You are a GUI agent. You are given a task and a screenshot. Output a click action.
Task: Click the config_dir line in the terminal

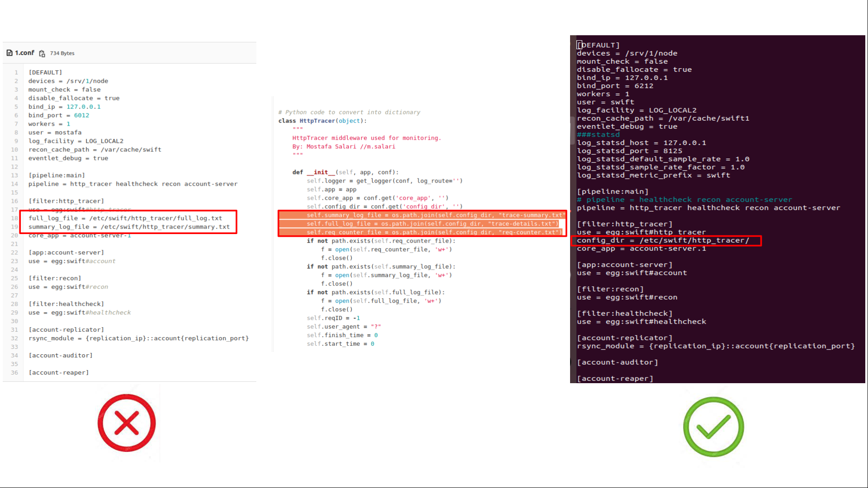663,240
